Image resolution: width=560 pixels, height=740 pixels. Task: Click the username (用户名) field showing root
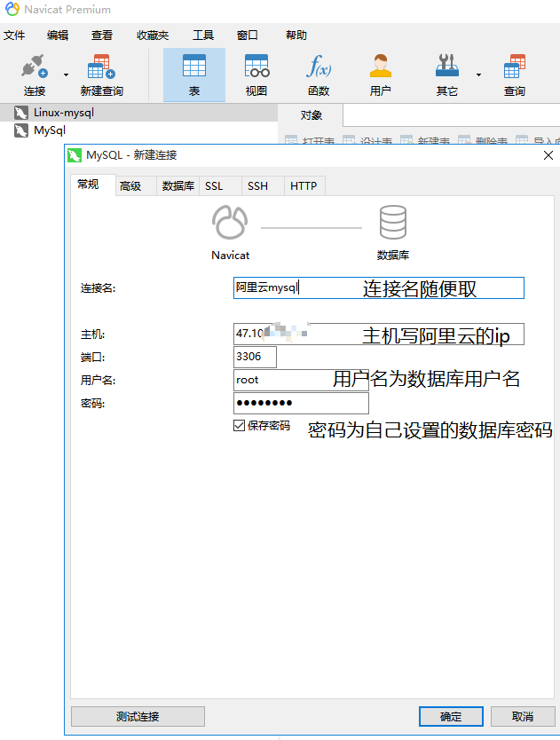click(301, 380)
